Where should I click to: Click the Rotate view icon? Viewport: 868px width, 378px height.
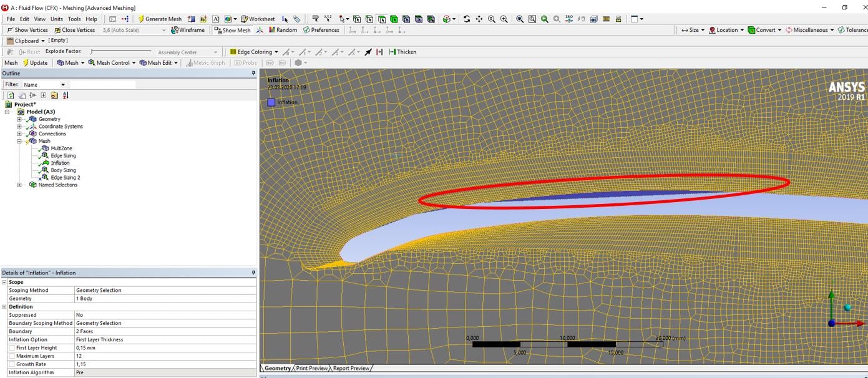[467, 19]
